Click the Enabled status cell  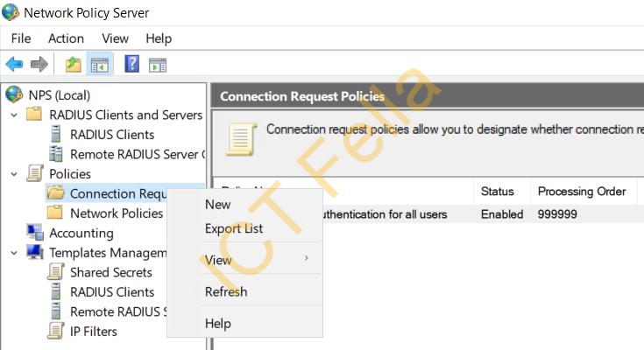[x=502, y=214]
